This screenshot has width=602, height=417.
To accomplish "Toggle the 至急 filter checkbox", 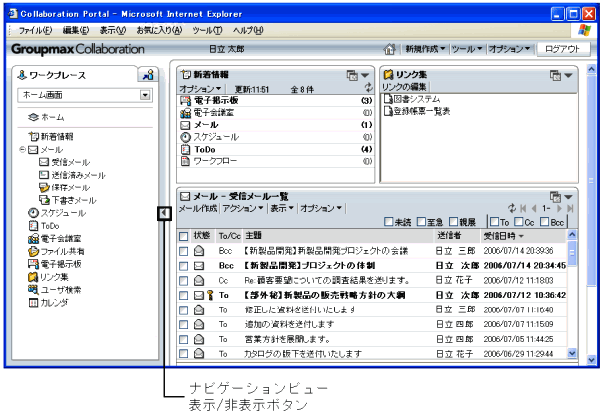I will point(422,222).
